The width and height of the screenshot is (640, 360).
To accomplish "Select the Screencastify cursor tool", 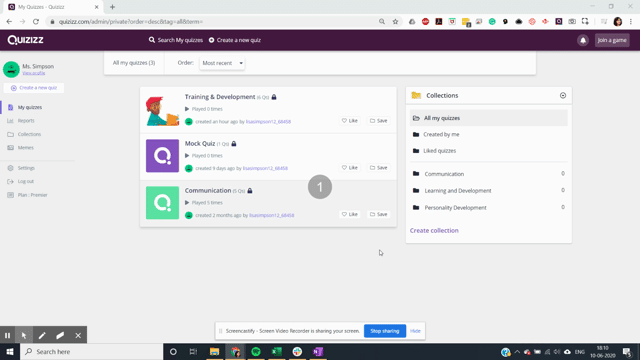I will pos(24,336).
